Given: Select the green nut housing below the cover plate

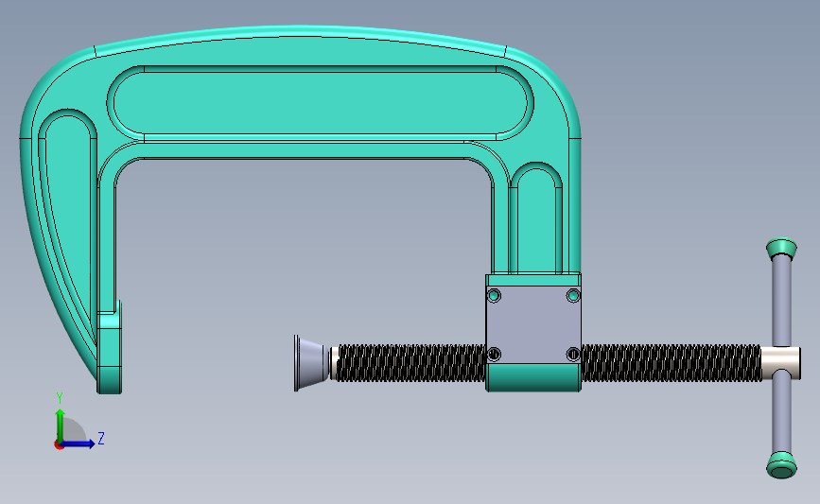Looking at the screenshot, I should 533,377.
